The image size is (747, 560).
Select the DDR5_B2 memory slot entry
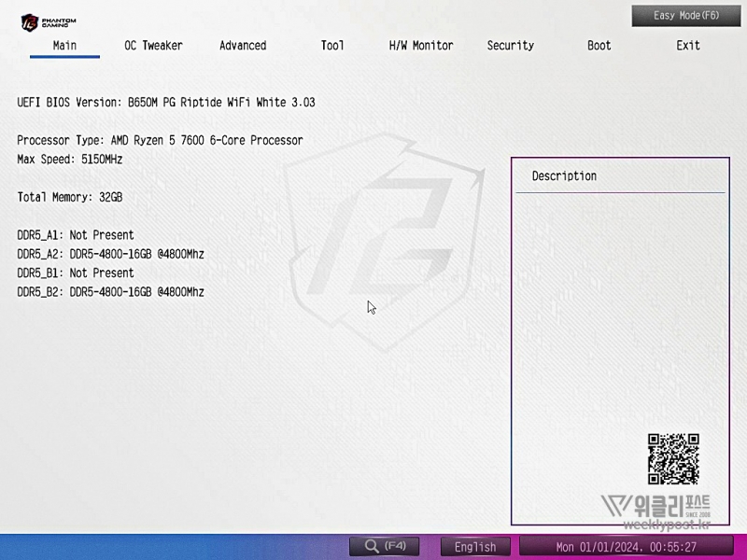[110, 292]
